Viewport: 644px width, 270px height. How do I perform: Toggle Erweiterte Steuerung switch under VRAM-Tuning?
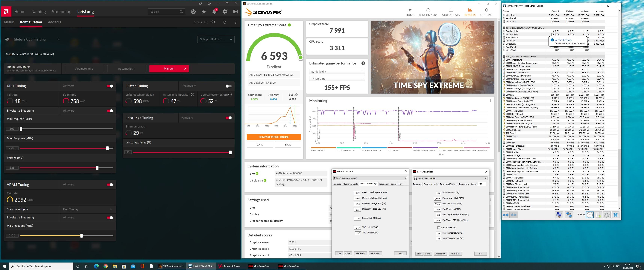110,217
